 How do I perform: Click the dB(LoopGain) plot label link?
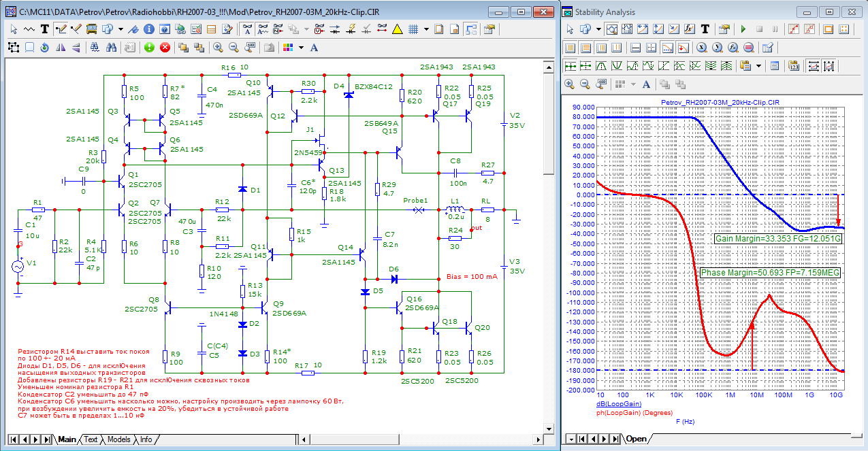[x=619, y=404]
